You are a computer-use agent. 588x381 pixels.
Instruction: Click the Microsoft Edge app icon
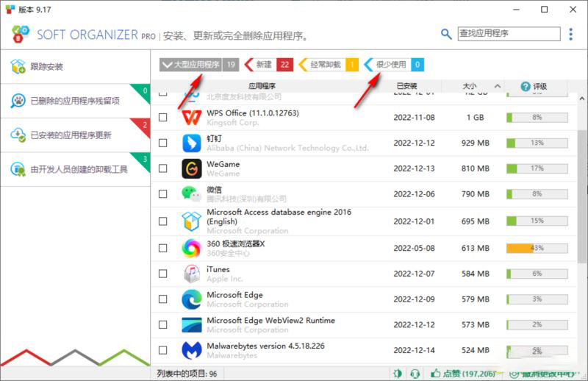[x=192, y=299]
